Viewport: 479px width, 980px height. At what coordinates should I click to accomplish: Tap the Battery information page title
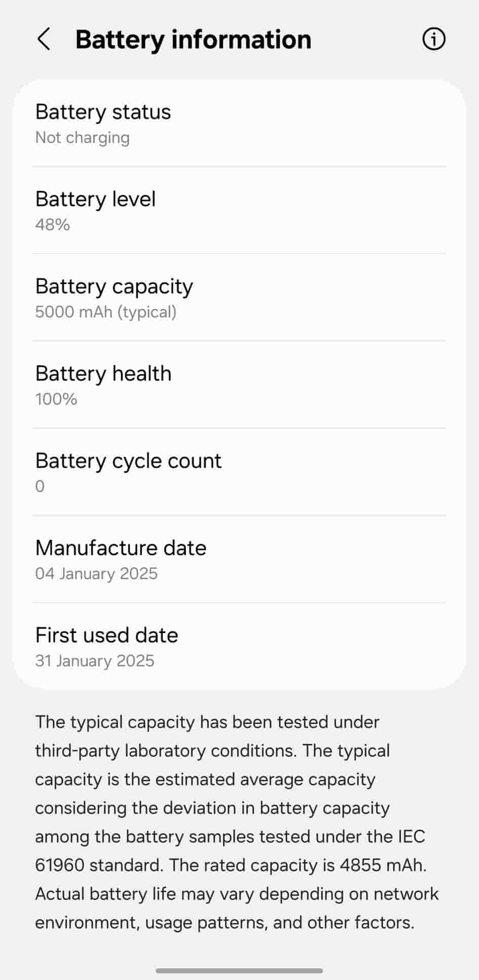(193, 40)
